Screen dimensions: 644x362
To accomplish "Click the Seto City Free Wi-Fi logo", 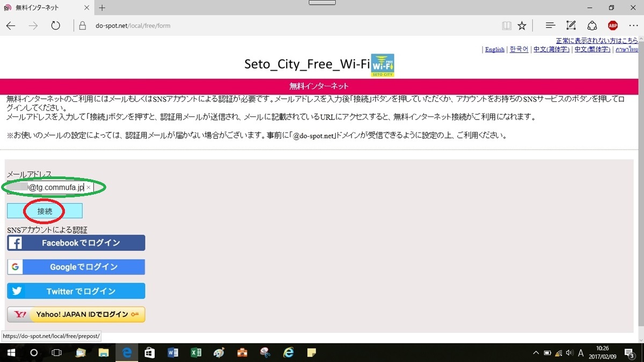I will tap(383, 65).
